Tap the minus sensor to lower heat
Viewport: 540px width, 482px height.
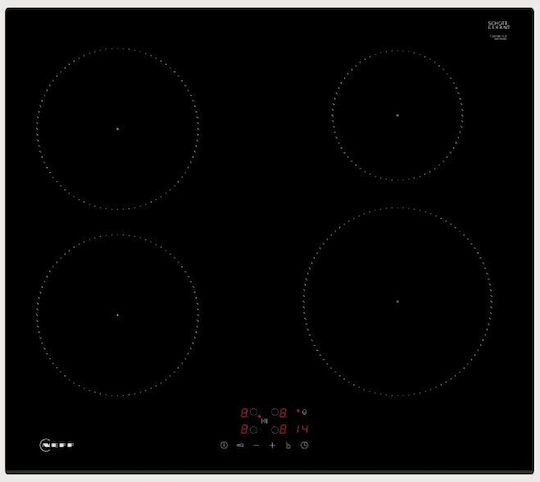256,445
